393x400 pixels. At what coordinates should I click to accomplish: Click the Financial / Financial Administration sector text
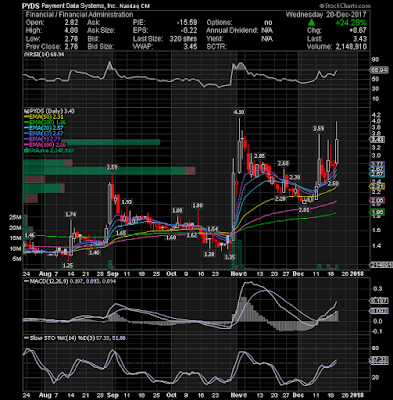tap(79, 15)
